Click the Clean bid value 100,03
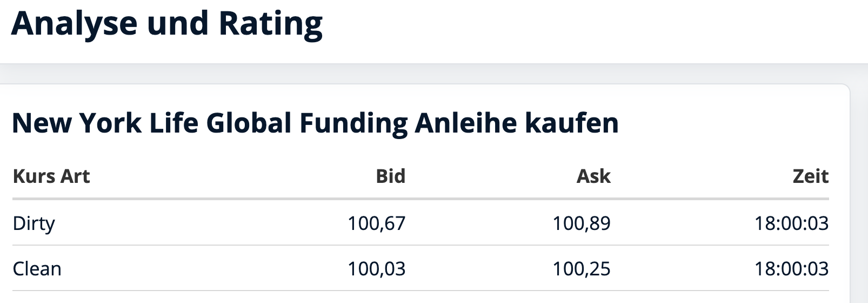868x303 pixels. point(376,269)
